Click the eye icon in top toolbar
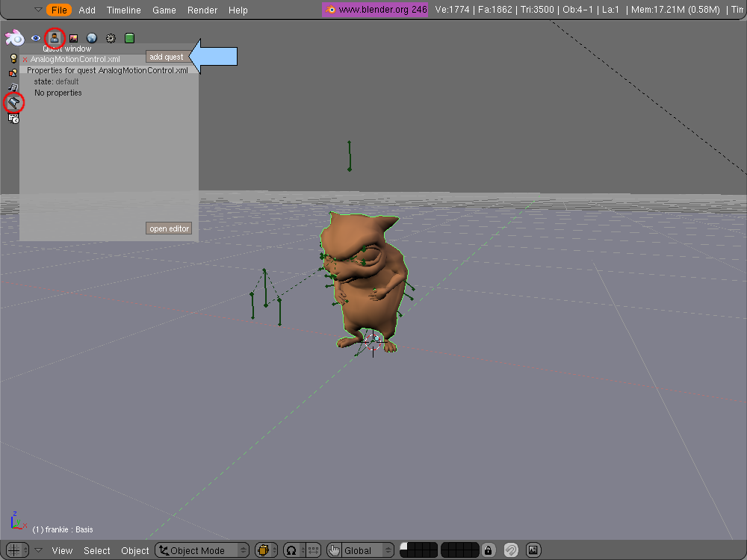The width and height of the screenshot is (747, 560). point(35,38)
